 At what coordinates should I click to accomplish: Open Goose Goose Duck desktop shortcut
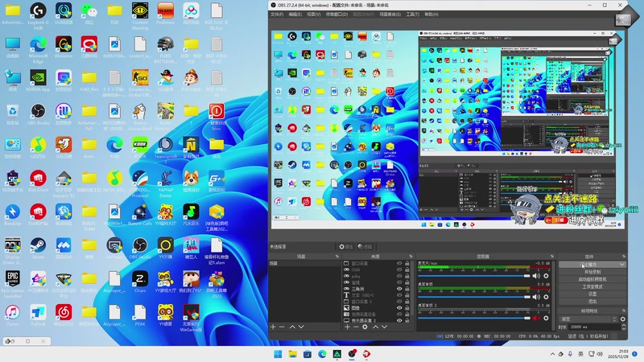[x=140, y=117]
